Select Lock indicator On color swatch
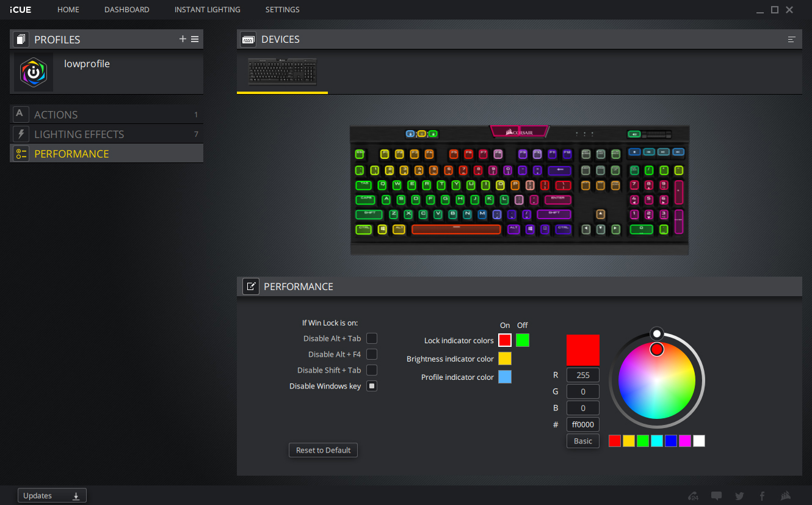812x505 pixels. coord(505,340)
